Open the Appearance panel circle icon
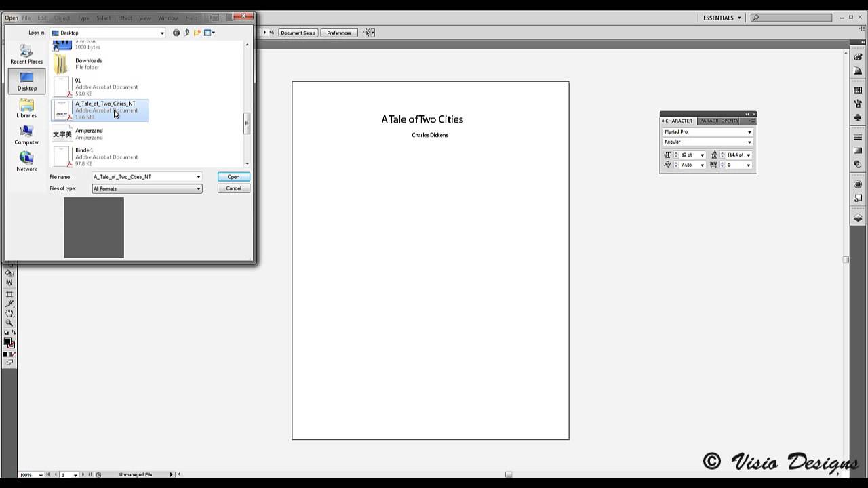 click(858, 184)
